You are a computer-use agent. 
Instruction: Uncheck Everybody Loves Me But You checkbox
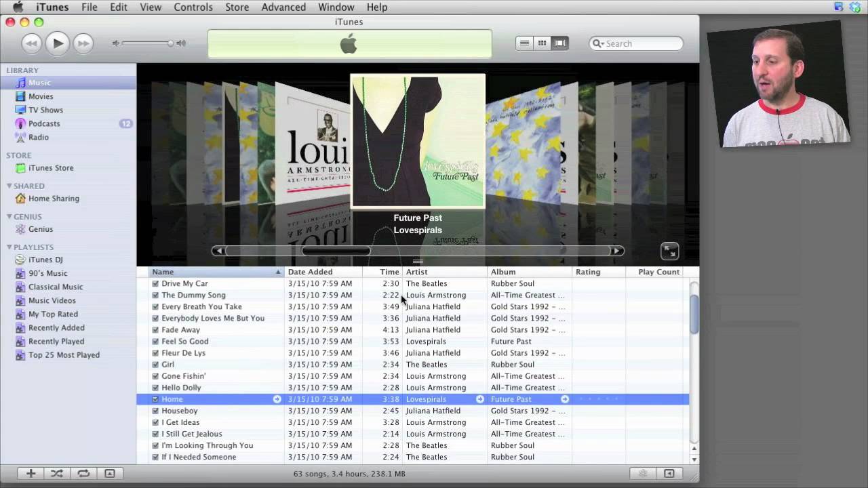tap(155, 318)
